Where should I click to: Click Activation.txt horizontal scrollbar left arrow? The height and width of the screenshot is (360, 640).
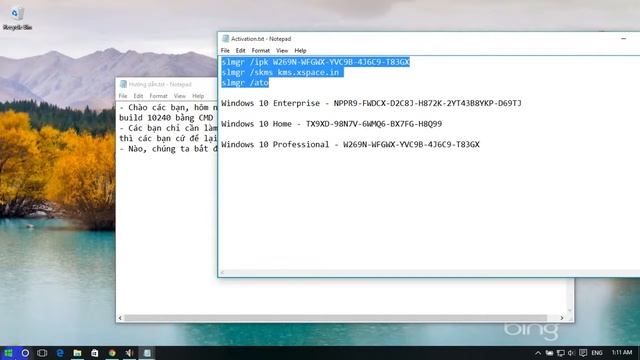click(x=222, y=273)
